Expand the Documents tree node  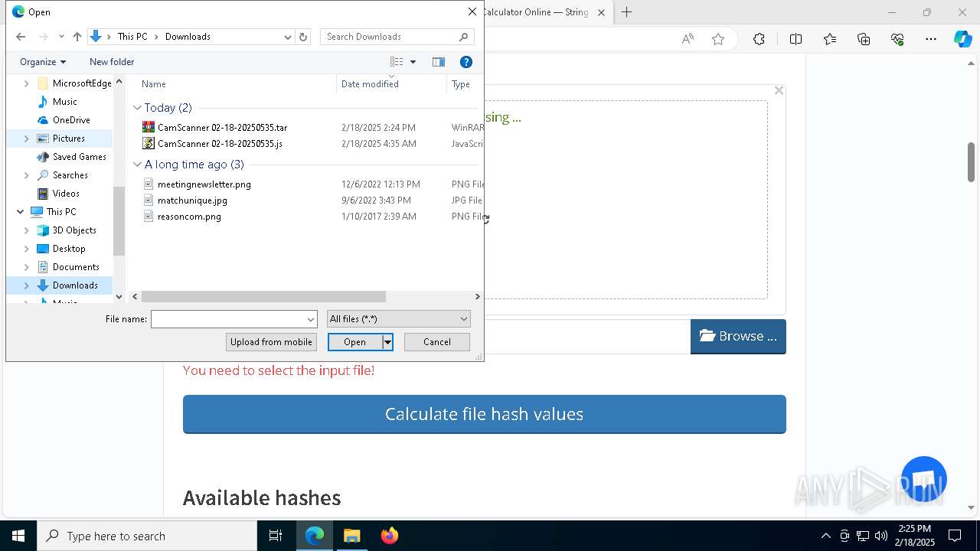(x=27, y=267)
